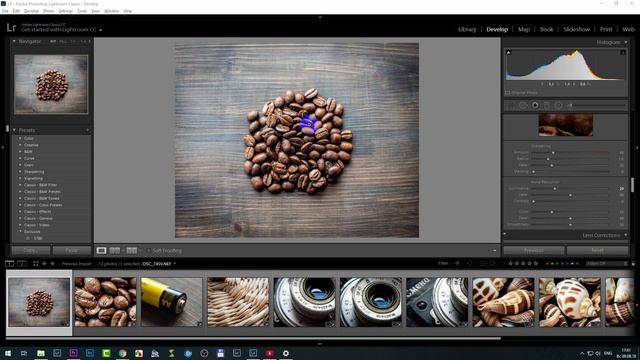Select the battery photo in filmstrip
Viewport: 640px width, 360px height.
(171, 302)
